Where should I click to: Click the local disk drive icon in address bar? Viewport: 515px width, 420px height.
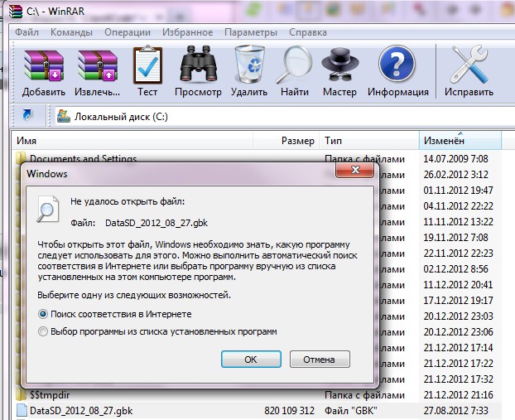tap(64, 116)
